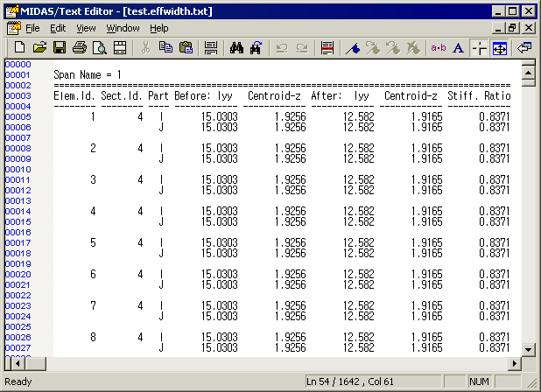
Task: Open Print Preview magnifier page icon
Action: (100, 47)
